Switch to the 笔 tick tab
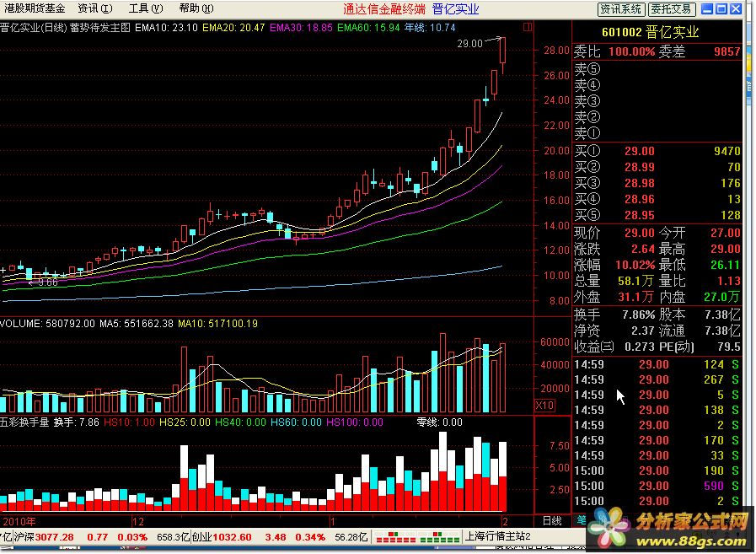 pos(581,520)
